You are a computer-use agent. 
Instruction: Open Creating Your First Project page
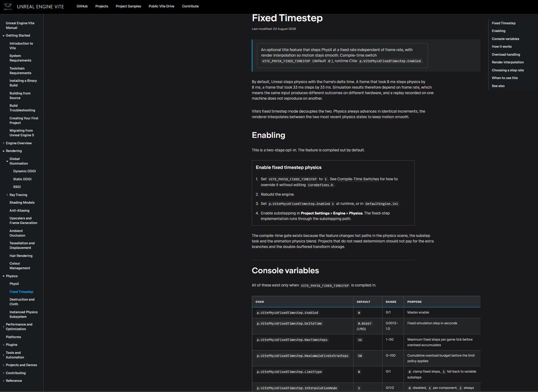coord(24,121)
